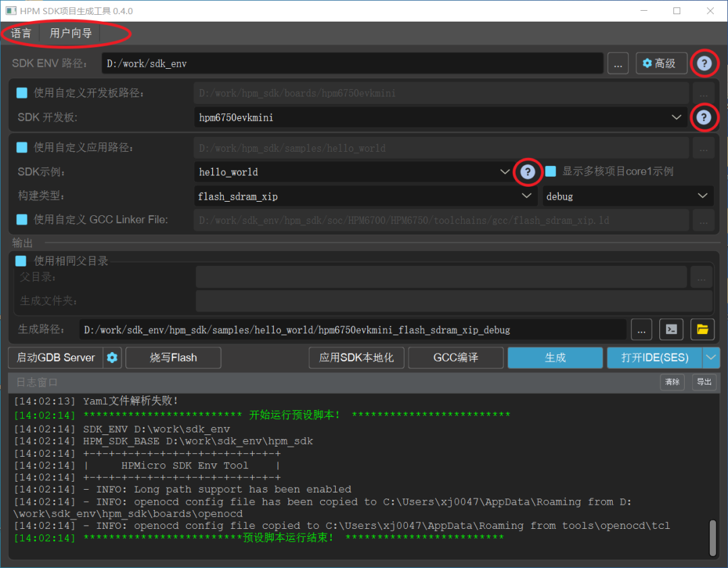
Task: Click log line 'INFO: Long path support has been enabled'
Action: tap(224, 489)
